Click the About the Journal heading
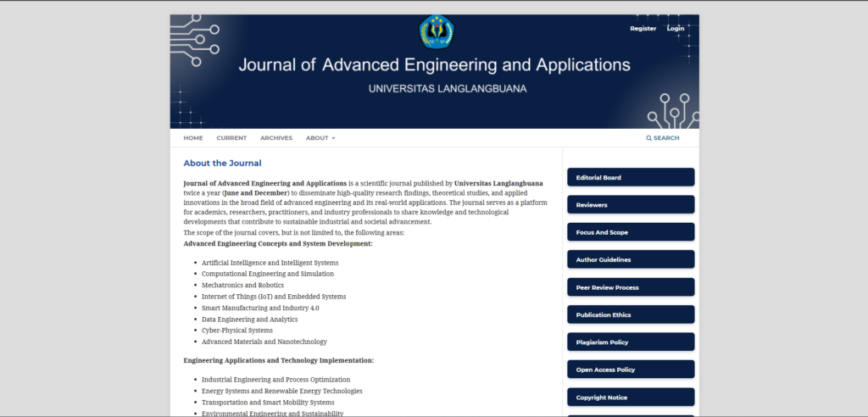The height and width of the screenshot is (417, 868). click(222, 163)
